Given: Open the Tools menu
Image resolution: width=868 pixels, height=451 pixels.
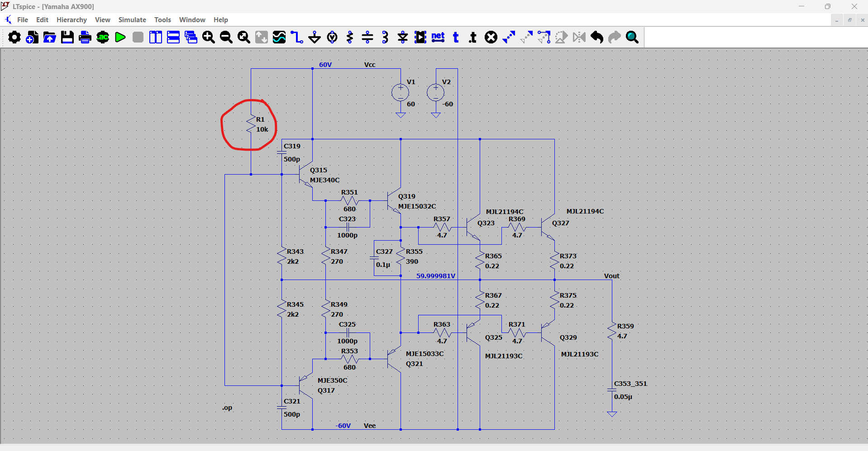Looking at the screenshot, I should pyautogui.click(x=162, y=20).
